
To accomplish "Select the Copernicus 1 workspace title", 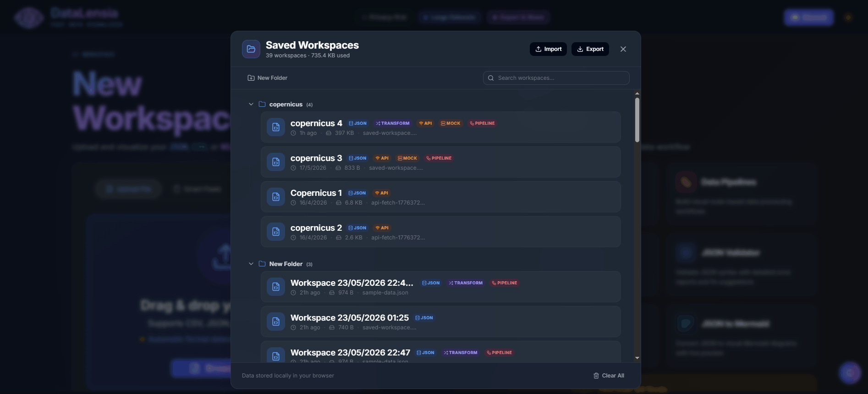I will pyautogui.click(x=316, y=193).
